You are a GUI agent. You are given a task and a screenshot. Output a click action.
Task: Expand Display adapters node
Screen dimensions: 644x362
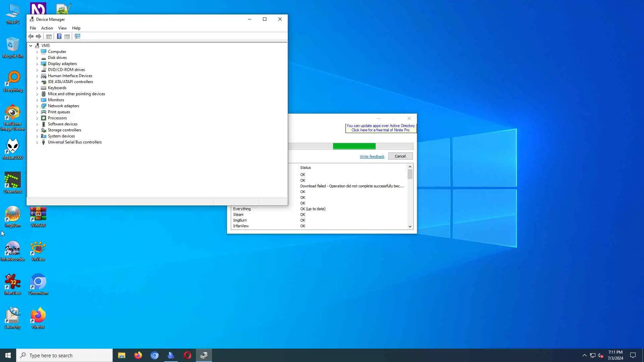(x=37, y=64)
